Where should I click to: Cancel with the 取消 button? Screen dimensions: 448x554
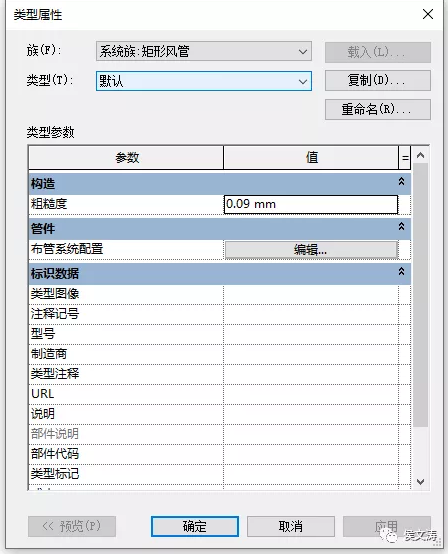point(291,526)
